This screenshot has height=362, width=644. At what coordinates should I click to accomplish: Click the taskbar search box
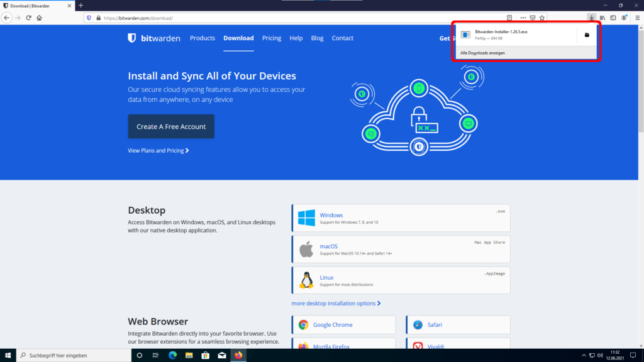(x=74, y=356)
